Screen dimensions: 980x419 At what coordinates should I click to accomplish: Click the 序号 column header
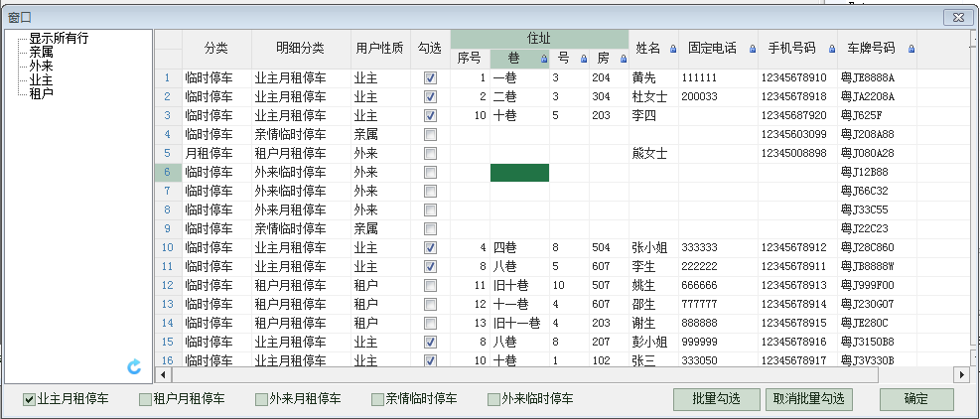click(470, 59)
